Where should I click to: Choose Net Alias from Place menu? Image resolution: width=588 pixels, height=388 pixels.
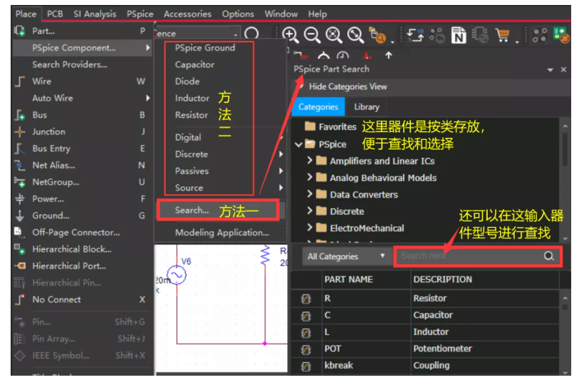point(81,165)
